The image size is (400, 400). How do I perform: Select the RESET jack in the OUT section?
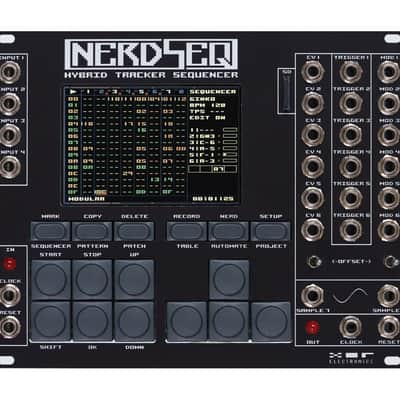point(389,327)
